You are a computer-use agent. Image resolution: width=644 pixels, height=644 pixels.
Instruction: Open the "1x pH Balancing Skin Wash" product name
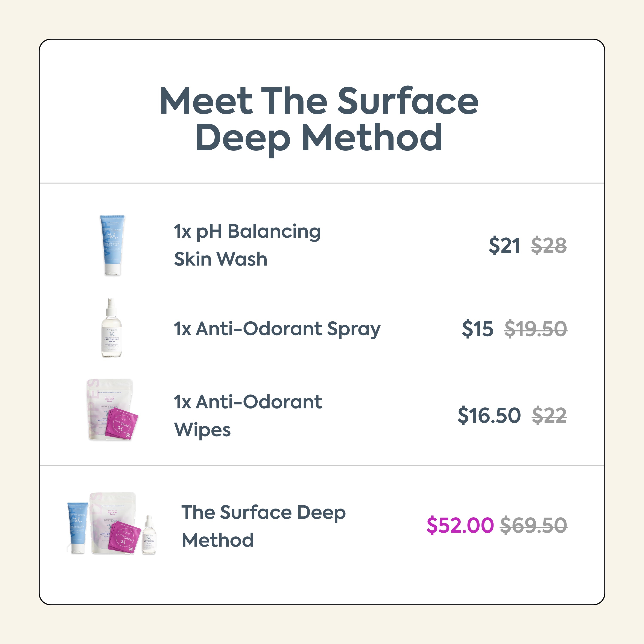[247, 245]
